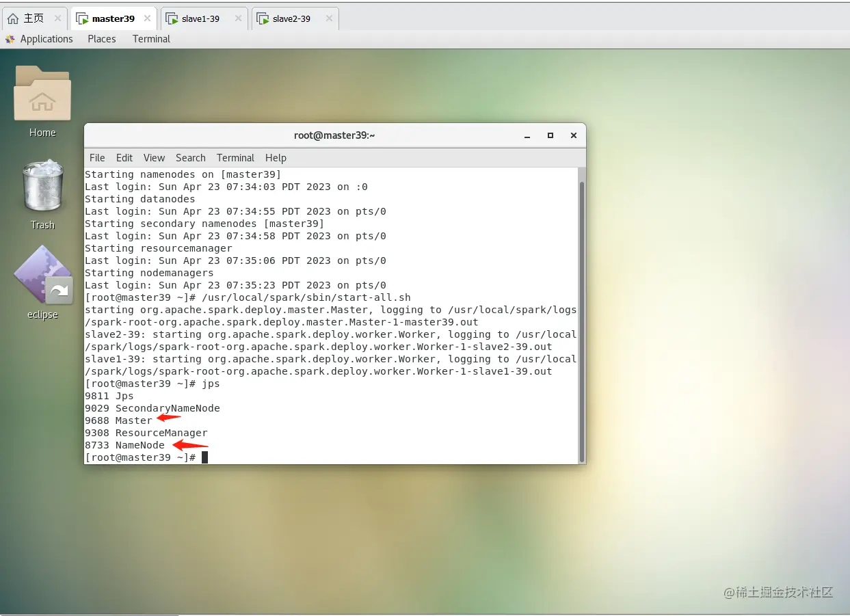Close the slave1-39 tab
Viewport: 850px width, 616px height.
[238, 18]
